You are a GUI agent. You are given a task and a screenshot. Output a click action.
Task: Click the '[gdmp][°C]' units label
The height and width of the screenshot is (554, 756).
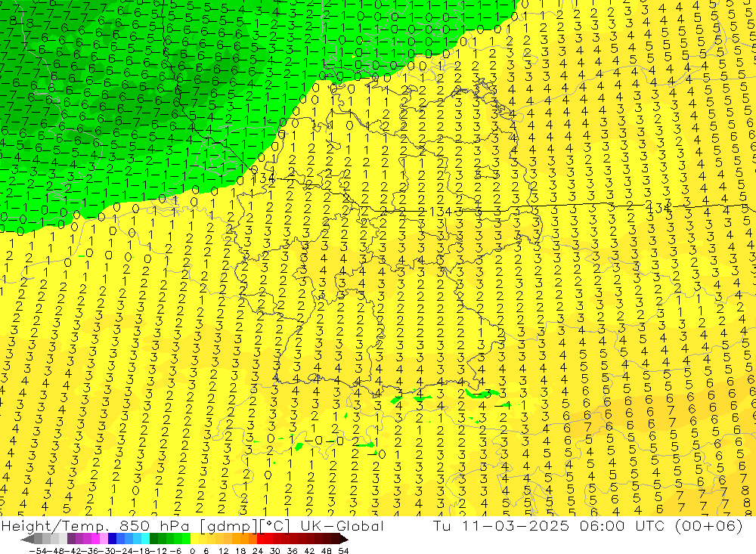(x=246, y=525)
